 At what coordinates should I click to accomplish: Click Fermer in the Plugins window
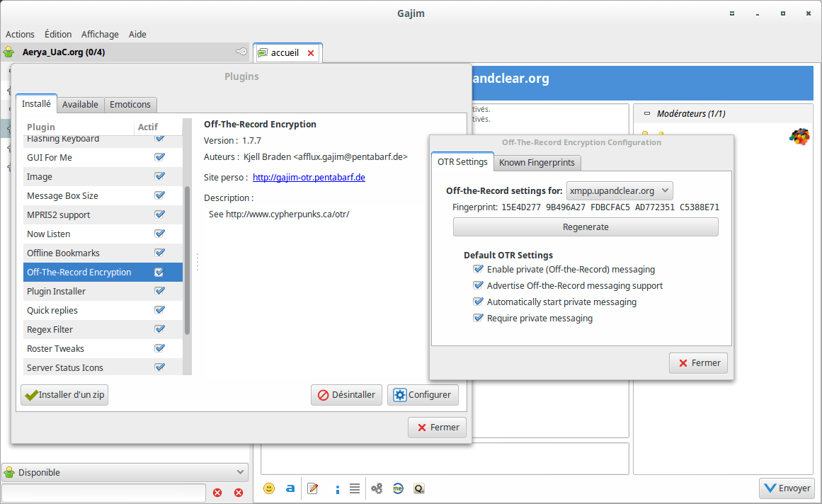438,428
